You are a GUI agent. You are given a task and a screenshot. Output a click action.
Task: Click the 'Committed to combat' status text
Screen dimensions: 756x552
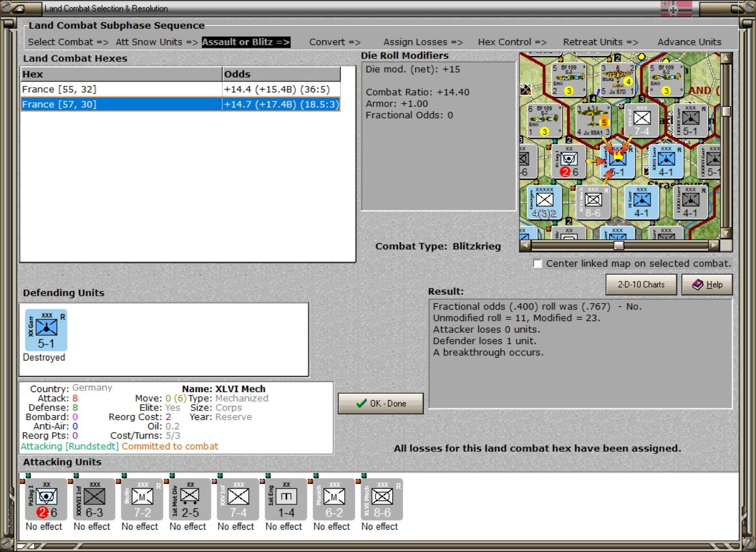170,447
